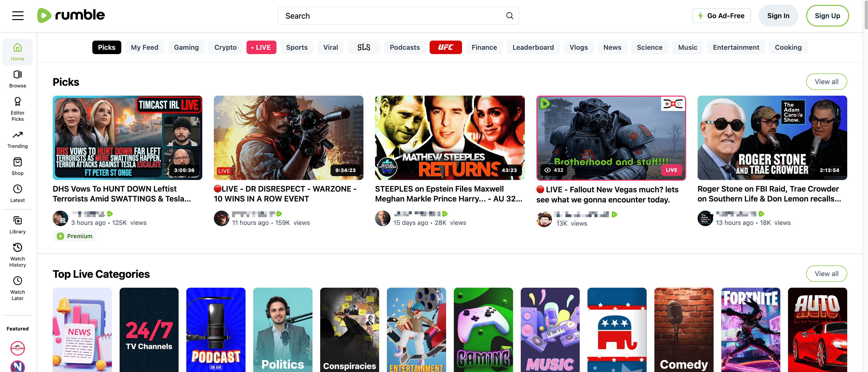Open the hamburger menu icon

pyautogui.click(x=18, y=16)
